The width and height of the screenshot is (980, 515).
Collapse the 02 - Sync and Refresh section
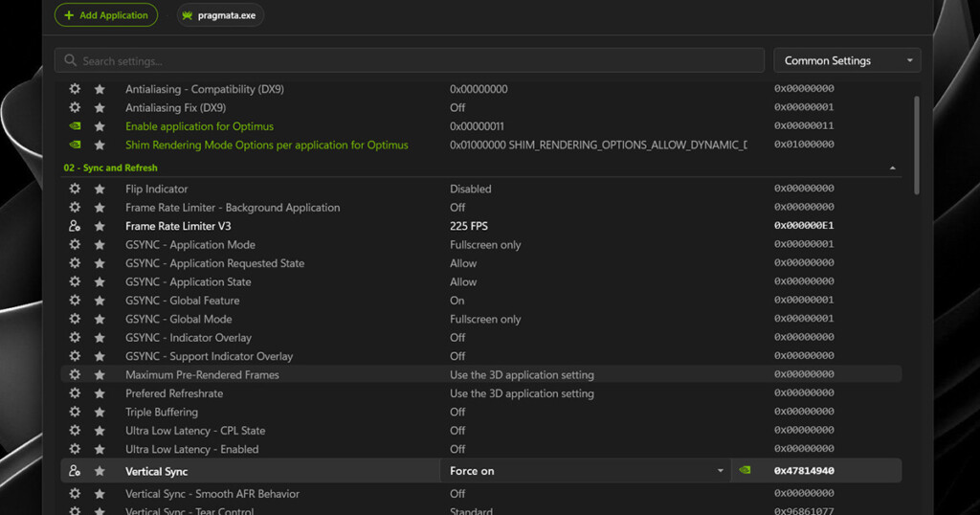pos(893,168)
